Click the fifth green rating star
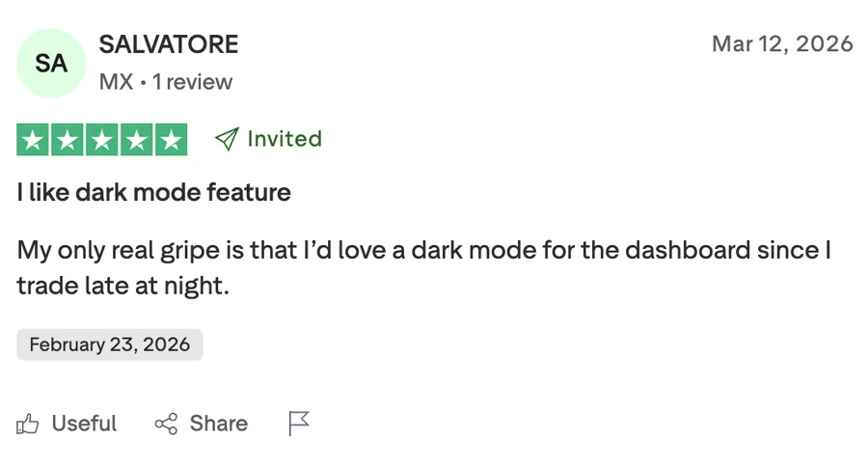 172,140
